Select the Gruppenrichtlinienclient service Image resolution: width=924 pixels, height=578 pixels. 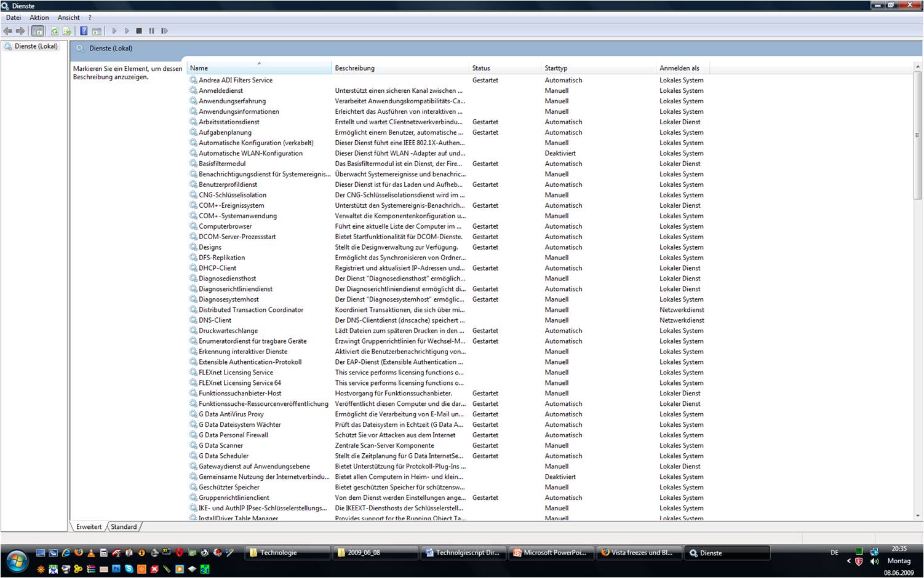click(234, 497)
